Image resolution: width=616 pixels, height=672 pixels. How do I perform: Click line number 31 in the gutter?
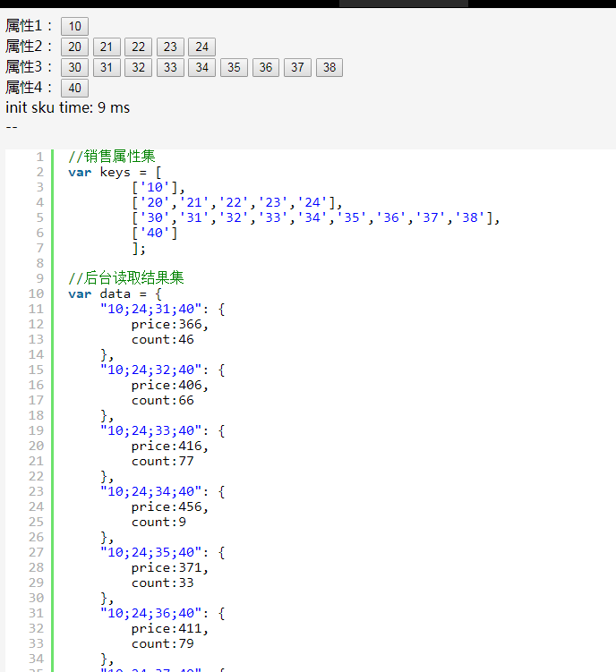pyautogui.click(x=37, y=613)
